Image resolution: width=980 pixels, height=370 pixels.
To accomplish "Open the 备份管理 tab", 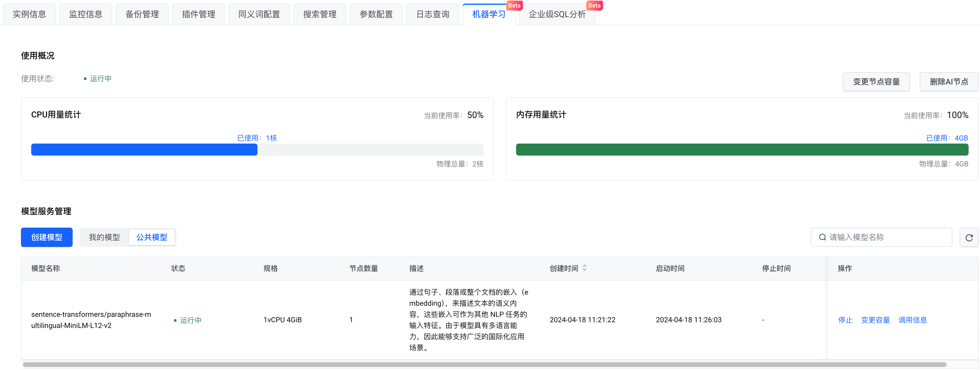I will coord(142,14).
